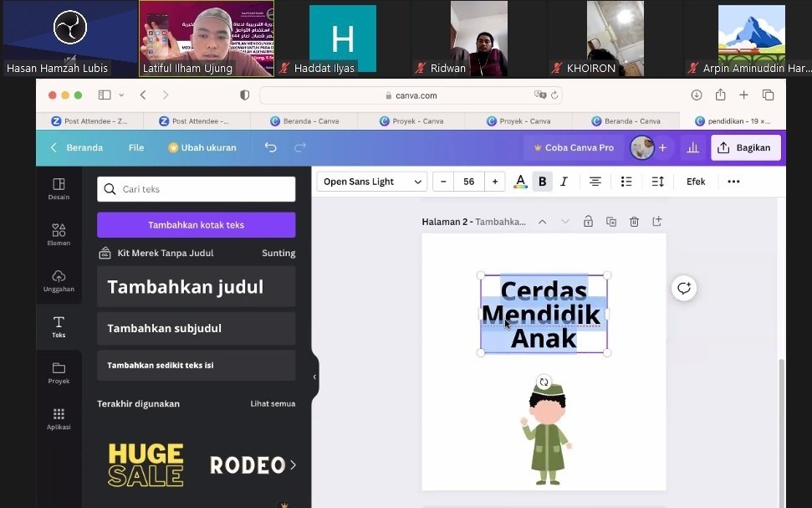Viewport: 812px width, 508px height.
Task: Open the bulleted list formatting
Action: point(626,182)
